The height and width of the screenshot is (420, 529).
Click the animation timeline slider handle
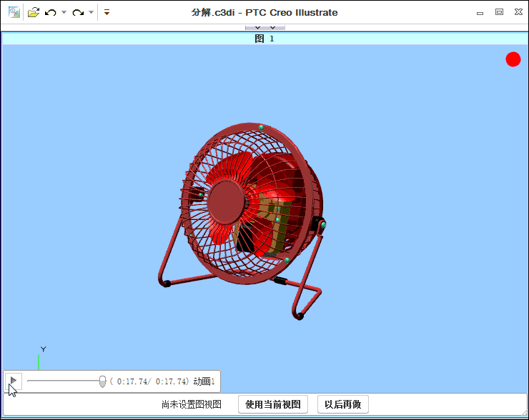[x=102, y=381]
